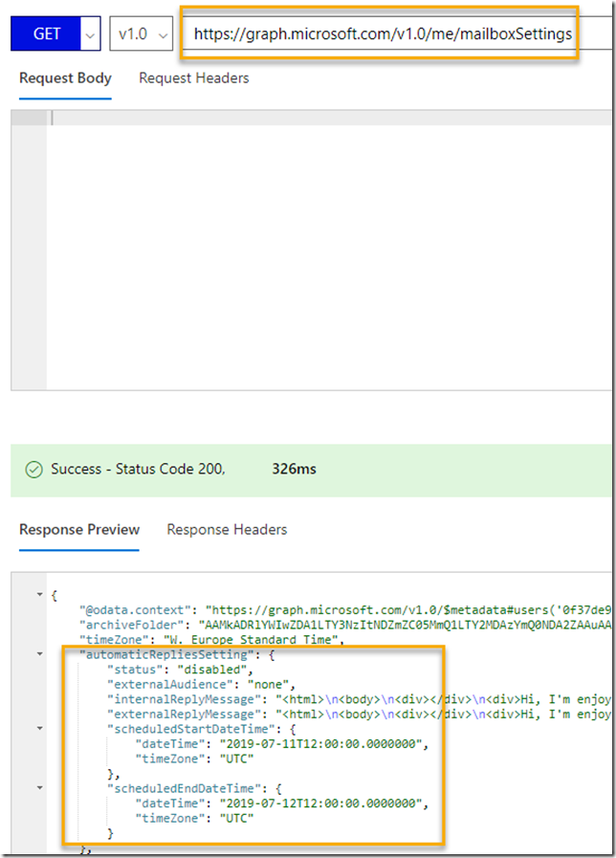Click the "externalReplyMessage" key

coord(185,715)
